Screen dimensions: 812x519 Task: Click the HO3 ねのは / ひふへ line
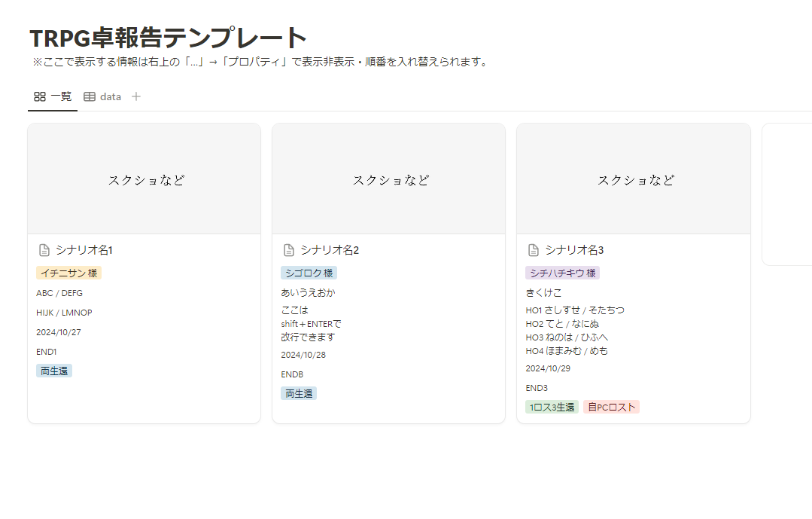[567, 337]
